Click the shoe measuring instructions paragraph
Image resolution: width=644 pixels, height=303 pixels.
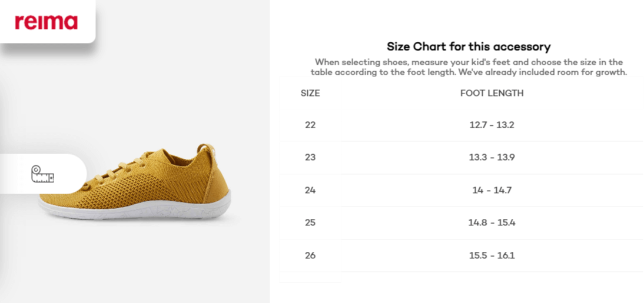pyautogui.click(x=469, y=67)
